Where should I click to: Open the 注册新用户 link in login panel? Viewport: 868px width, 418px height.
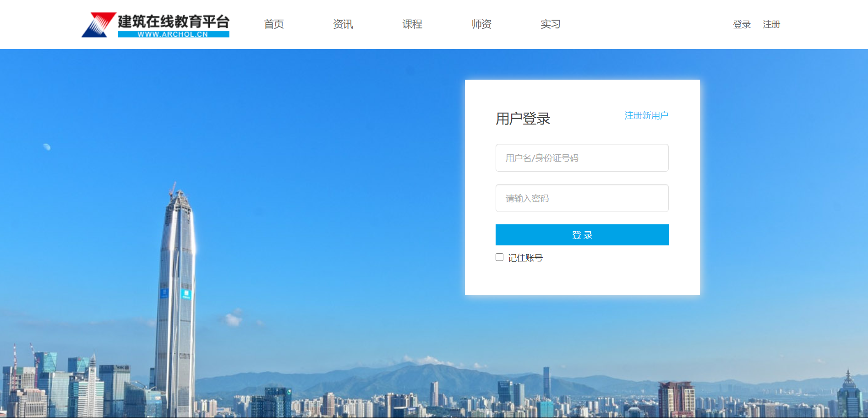[x=646, y=115]
